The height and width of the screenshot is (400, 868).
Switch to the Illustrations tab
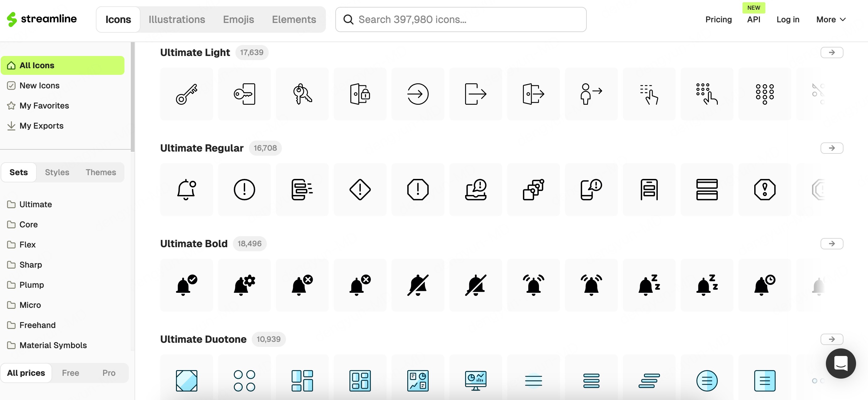click(x=177, y=19)
